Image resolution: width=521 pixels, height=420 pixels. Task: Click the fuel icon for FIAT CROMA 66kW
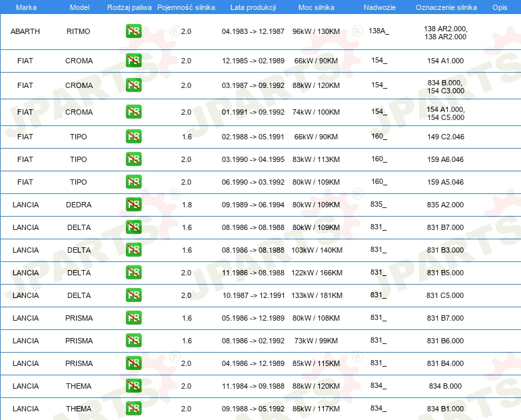[x=133, y=60]
